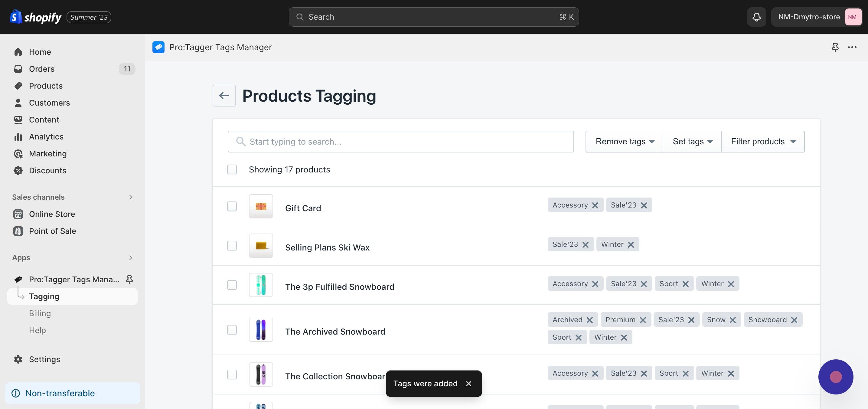Toggle the select all products checkbox

point(232,169)
